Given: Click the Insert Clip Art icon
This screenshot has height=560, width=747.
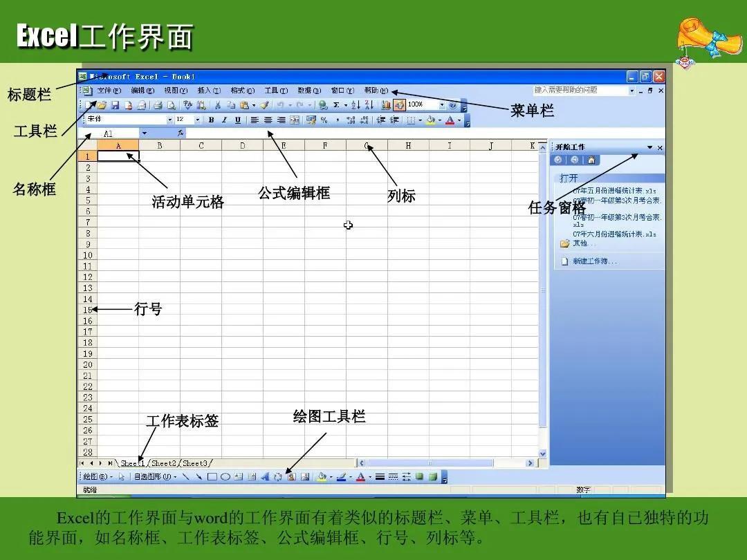Looking at the screenshot, I should point(292,476).
